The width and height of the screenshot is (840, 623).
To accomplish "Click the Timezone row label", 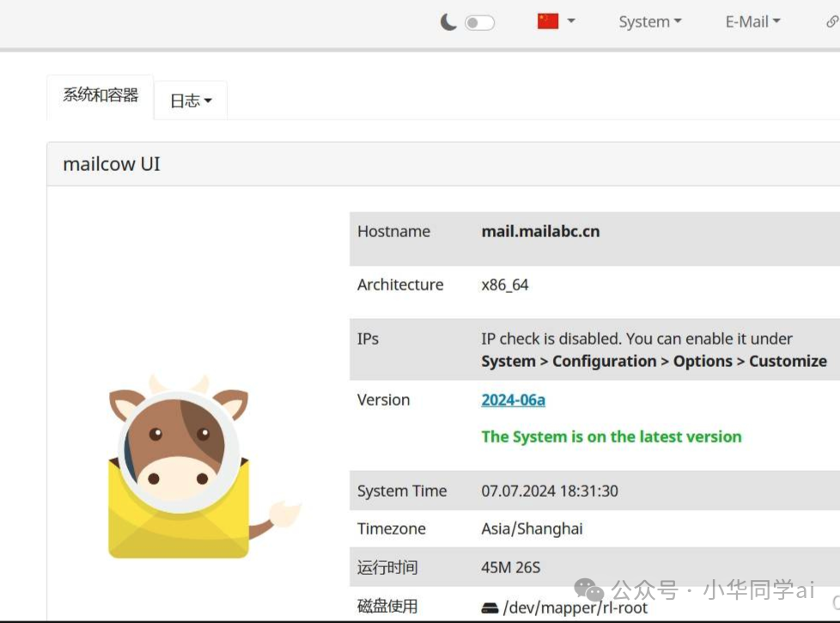I will tap(391, 528).
